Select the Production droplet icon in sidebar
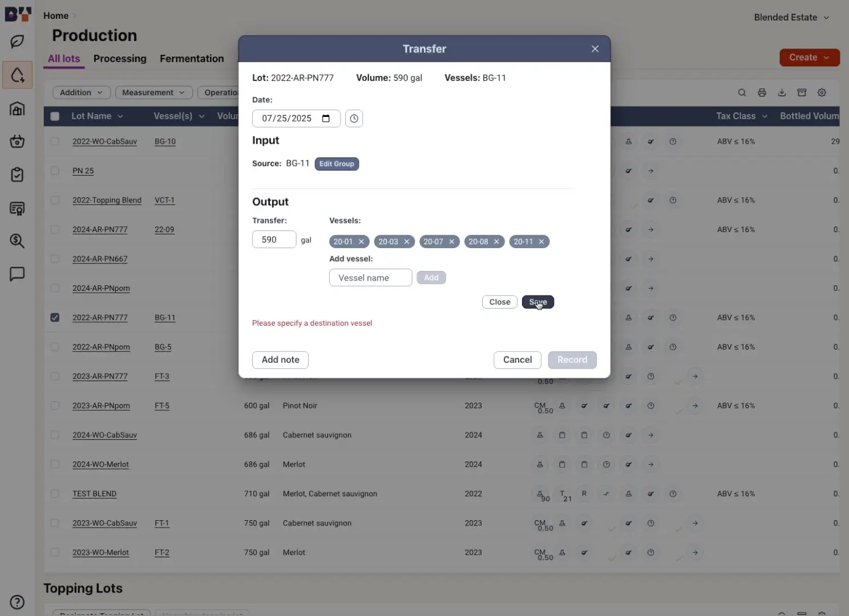This screenshot has height=616, width=849. [17, 75]
